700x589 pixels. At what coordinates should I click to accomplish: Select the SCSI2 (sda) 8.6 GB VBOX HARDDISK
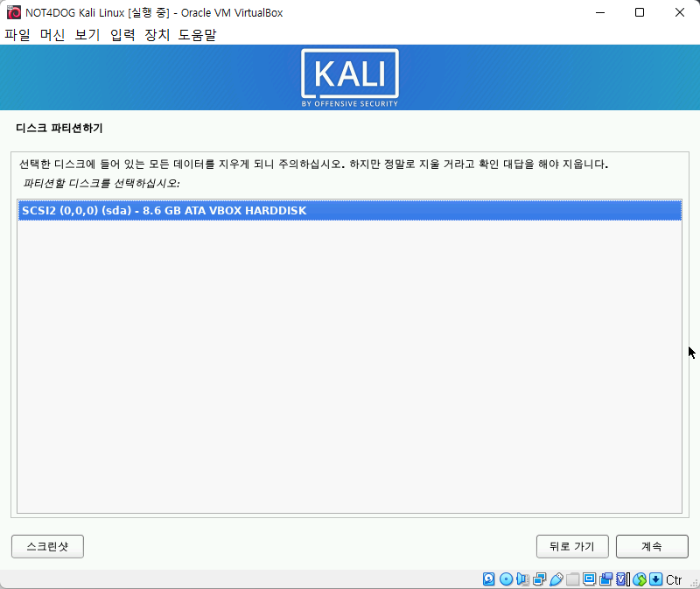(x=350, y=210)
